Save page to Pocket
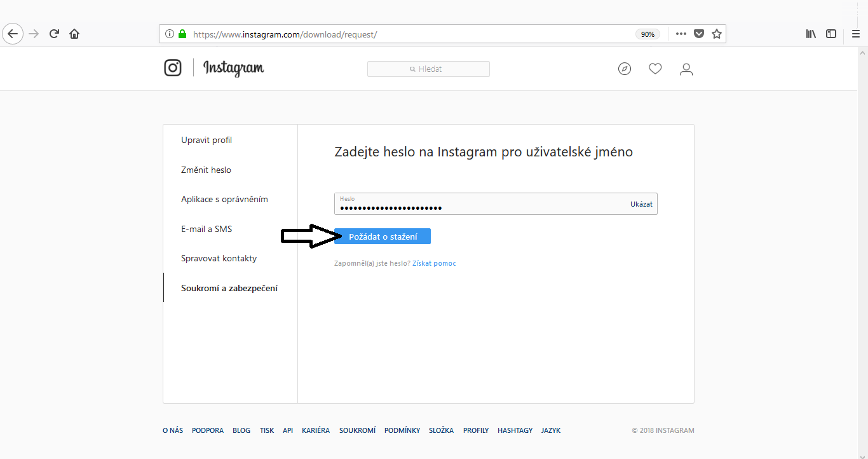Viewport: 868px width, 459px height. 699,34
